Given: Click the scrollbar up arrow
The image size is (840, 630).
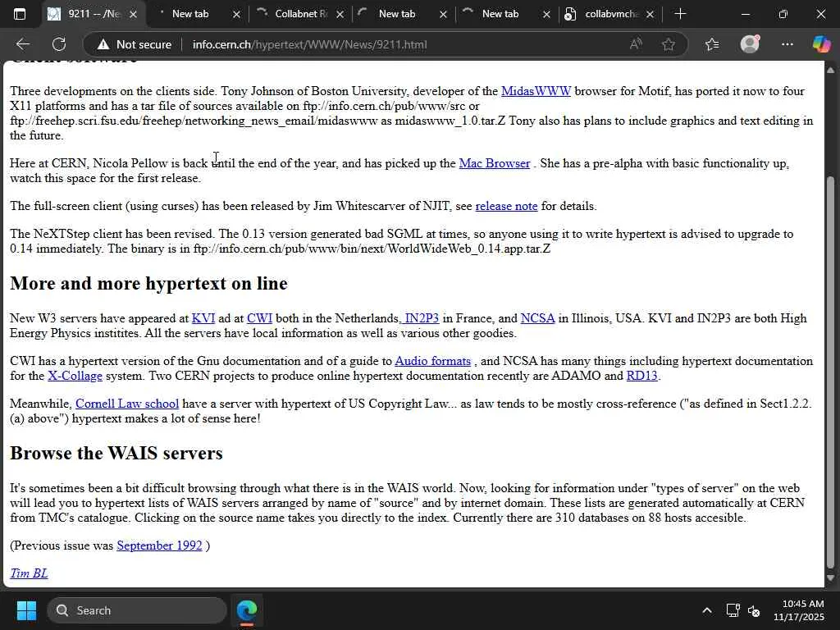Looking at the screenshot, I should click(x=830, y=71).
